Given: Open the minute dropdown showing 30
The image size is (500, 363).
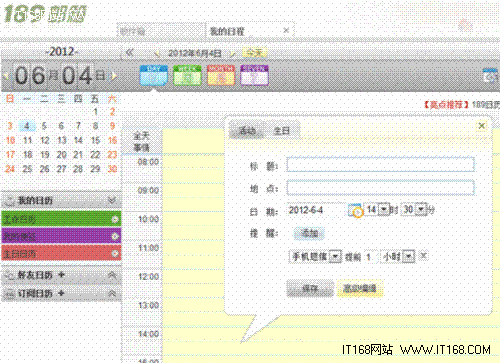Looking at the screenshot, I should click(421, 209).
